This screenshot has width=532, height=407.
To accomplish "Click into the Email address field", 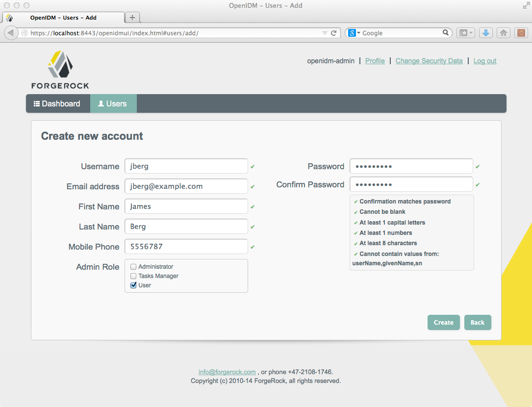I will pyautogui.click(x=186, y=186).
